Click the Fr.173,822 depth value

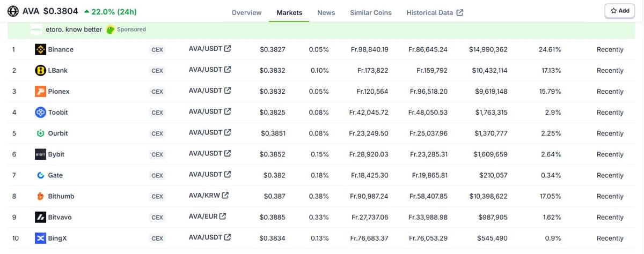tap(373, 70)
